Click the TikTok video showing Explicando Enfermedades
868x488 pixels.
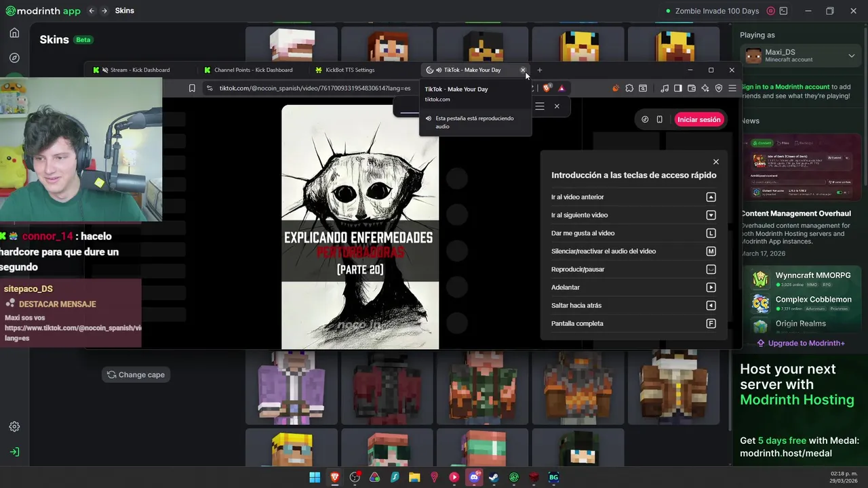click(360, 227)
